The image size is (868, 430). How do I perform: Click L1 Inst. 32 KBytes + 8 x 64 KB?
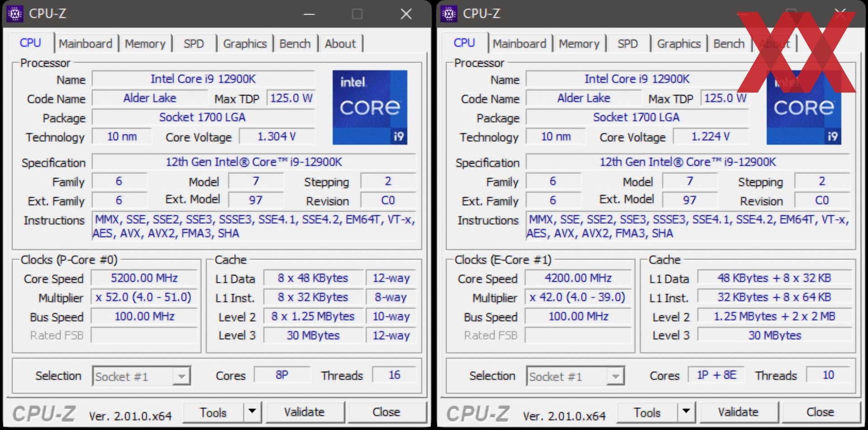774,297
